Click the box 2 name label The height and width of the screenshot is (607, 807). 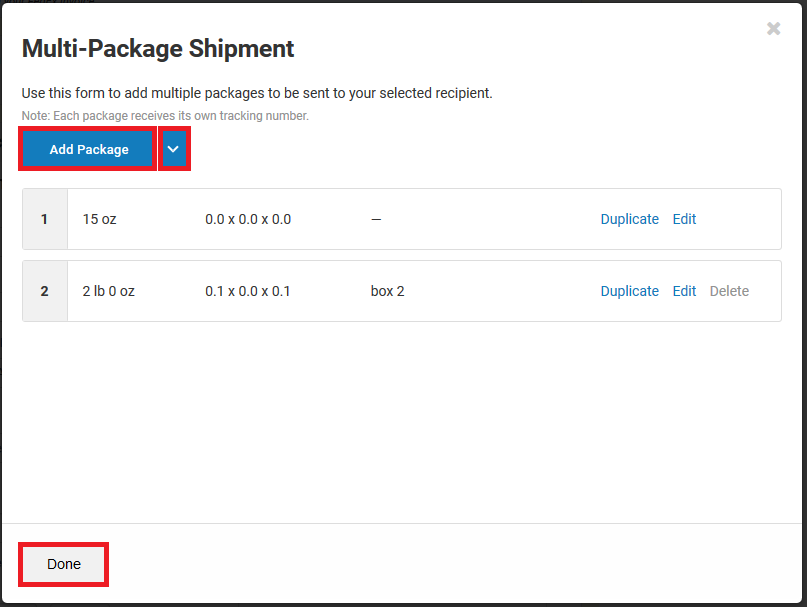pos(387,291)
